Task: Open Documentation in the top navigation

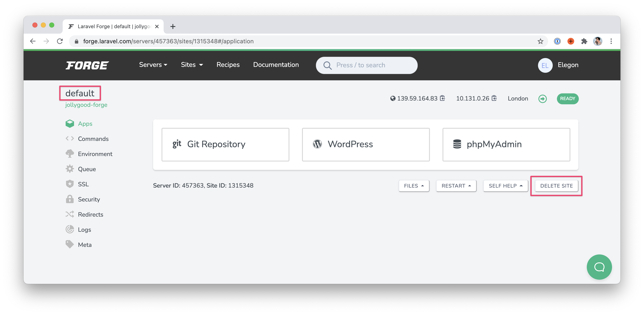Action: click(x=276, y=65)
